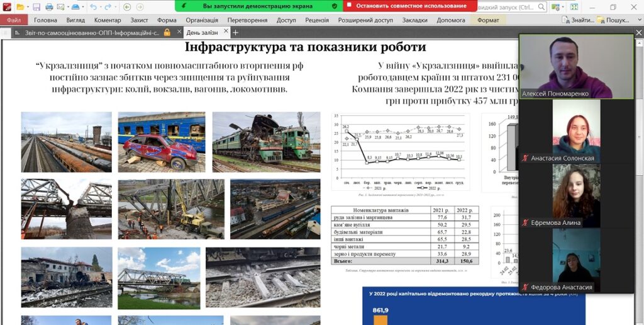Stop screen sharing with red button
The height and width of the screenshot is (325, 644).
409,6
